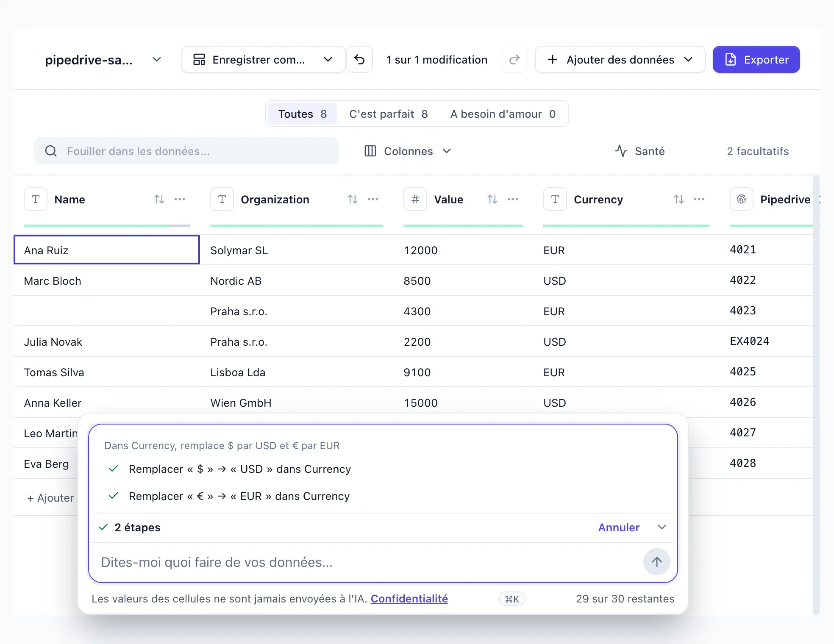
Task: Click Annuler in the AI panel
Action: pyautogui.click(x=619, y=527)
